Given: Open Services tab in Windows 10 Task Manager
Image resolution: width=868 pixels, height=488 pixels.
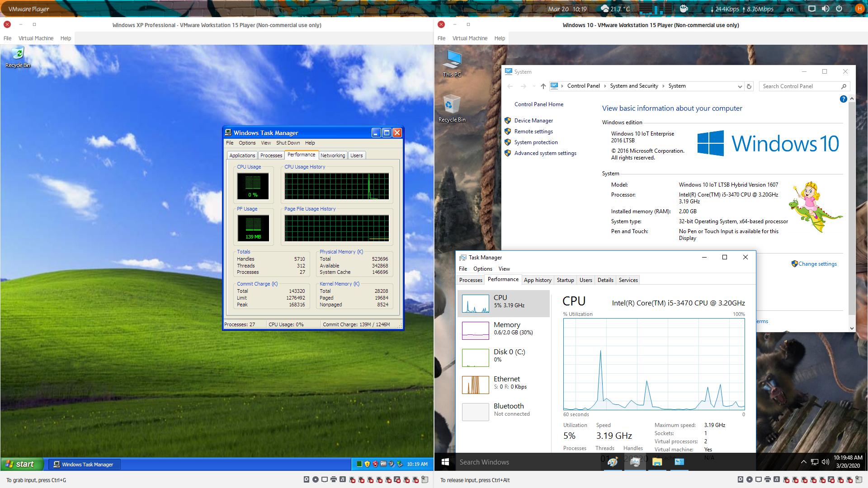Looking at the screenshot, I should point(628,280).
